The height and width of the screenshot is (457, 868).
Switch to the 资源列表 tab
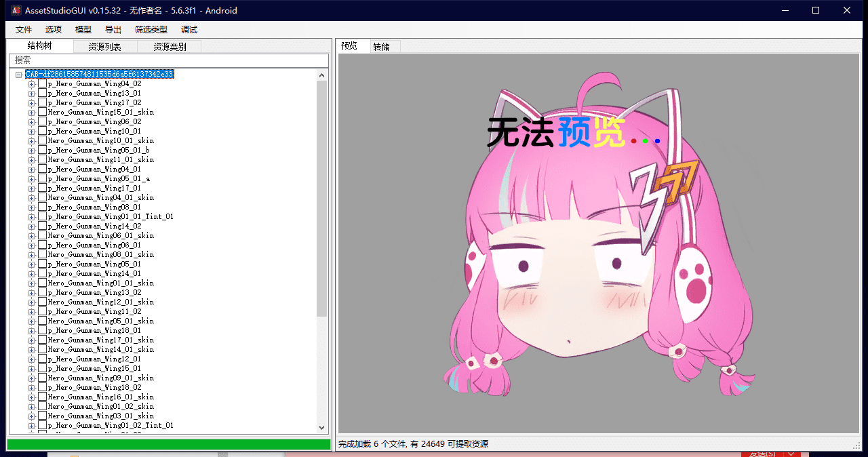click(104, 47)
